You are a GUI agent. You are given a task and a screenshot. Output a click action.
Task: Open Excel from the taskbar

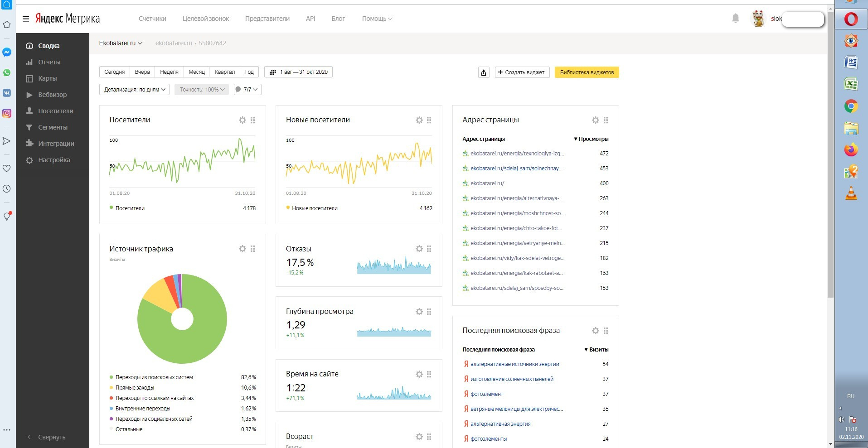click(851, 84)
